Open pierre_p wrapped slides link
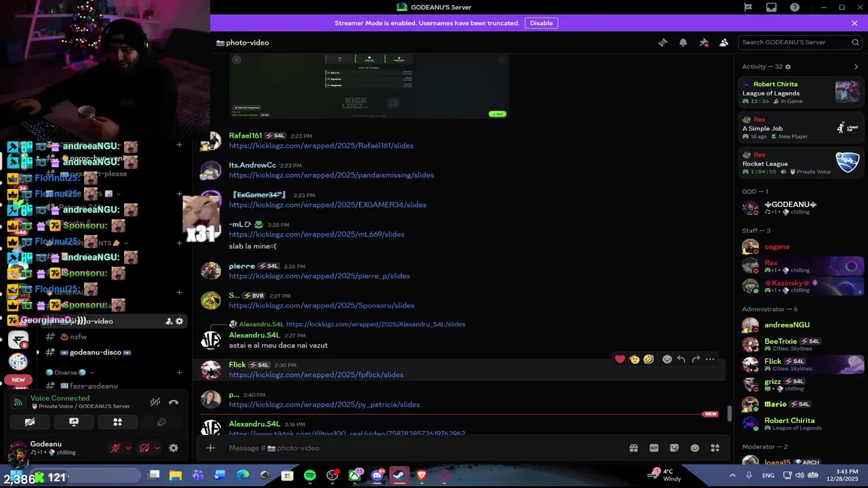 [x=319, y=276]
